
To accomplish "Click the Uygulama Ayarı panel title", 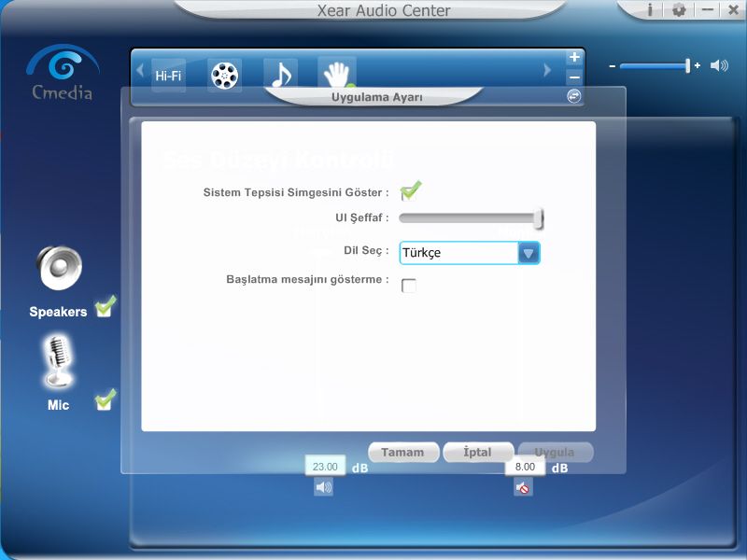I will click(377, 97).
